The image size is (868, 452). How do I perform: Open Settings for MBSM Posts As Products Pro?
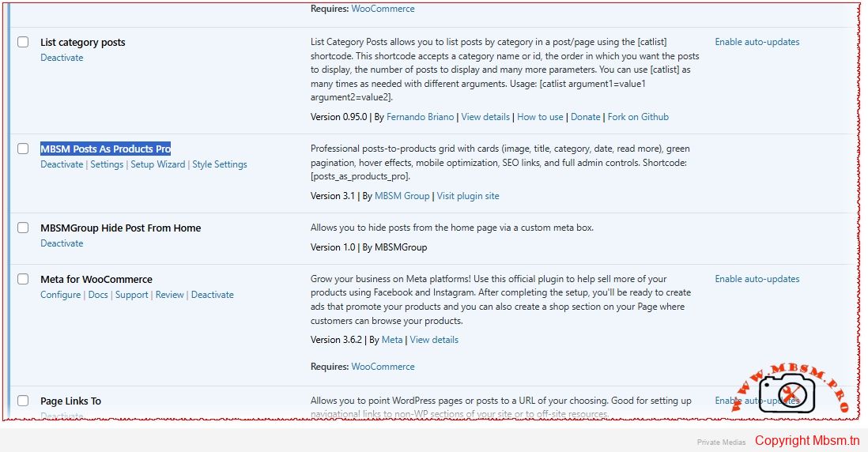click(x=107, y=164)
